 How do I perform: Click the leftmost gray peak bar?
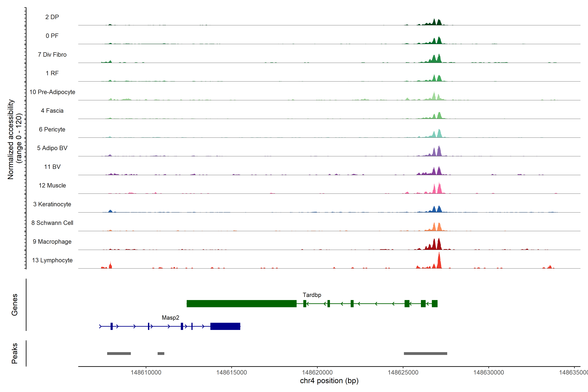coord(119,353)
